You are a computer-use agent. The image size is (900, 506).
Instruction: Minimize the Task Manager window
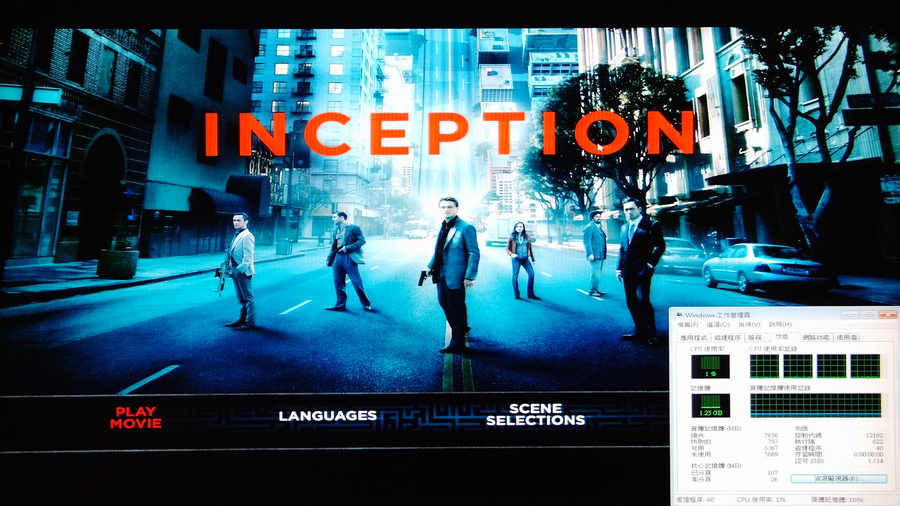point(851,314)
